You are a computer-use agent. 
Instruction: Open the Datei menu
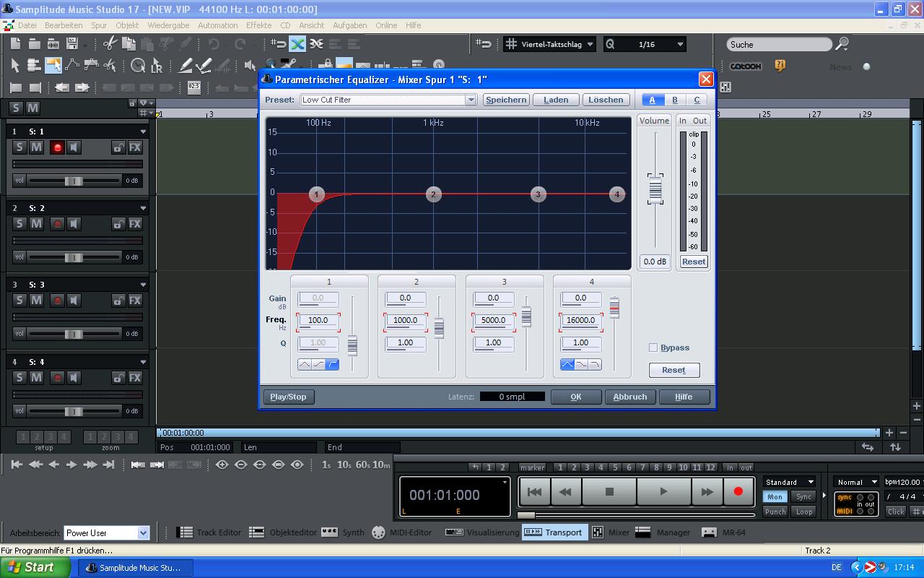27,25
